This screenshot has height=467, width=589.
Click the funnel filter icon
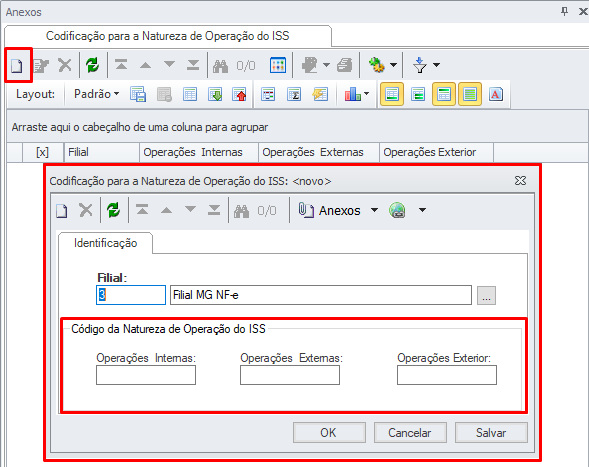(x=420, y=65)
